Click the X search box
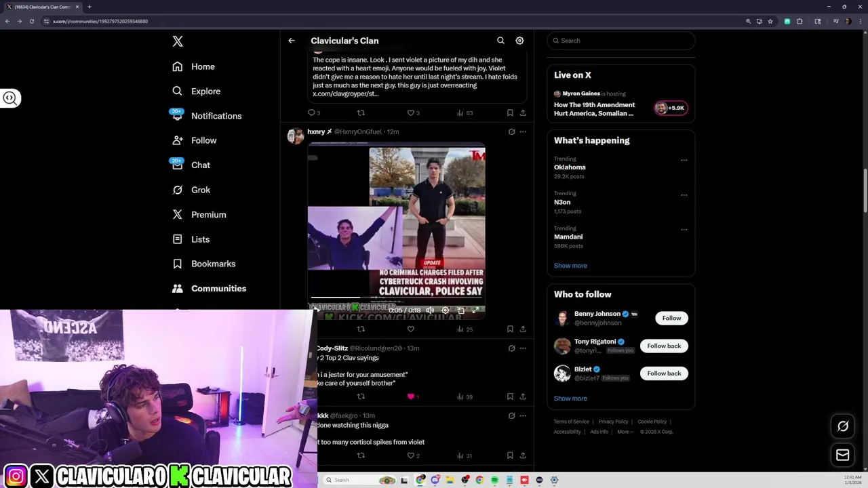 coord(621,41)
